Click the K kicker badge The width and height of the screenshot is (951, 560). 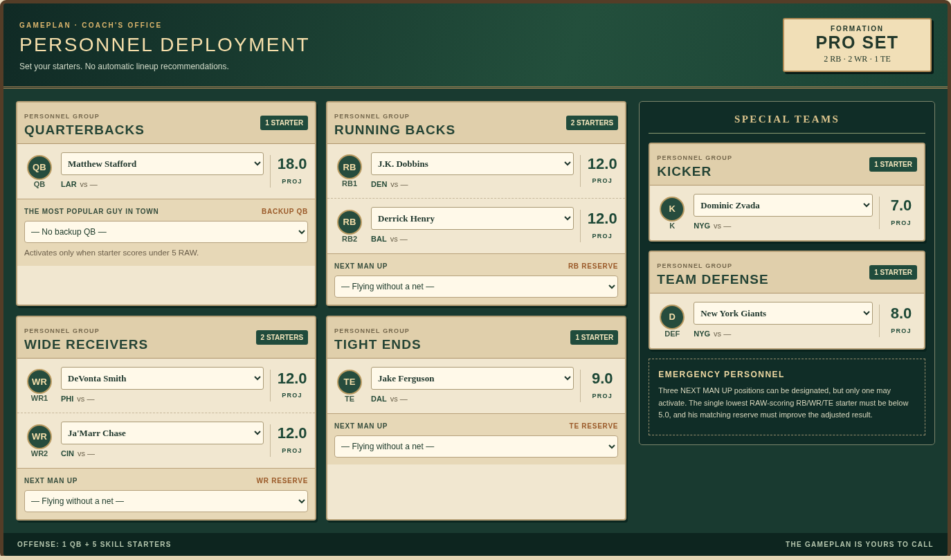click(x=672, y=209)
